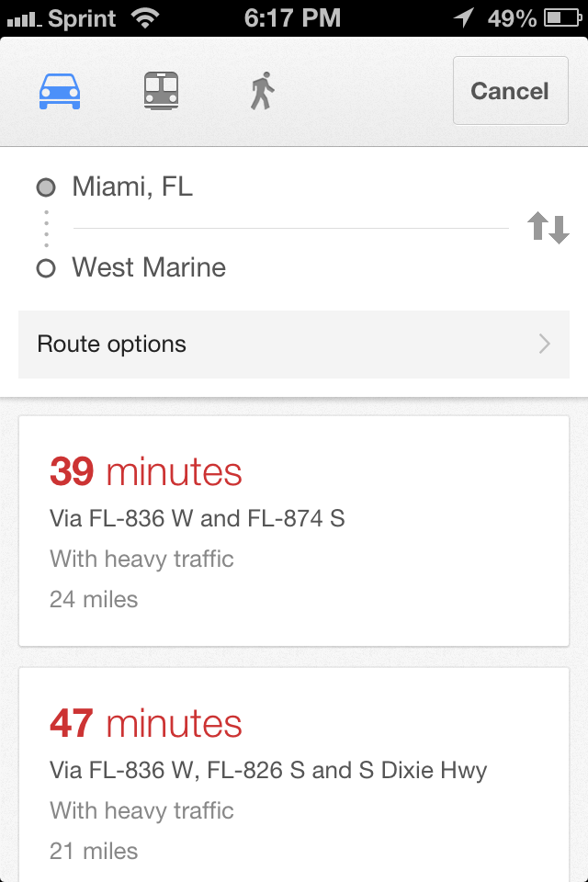The height and width of the screenshot is (882, 588).
Task: Select the walking directions mode icon
Action: tap(260, 91)
